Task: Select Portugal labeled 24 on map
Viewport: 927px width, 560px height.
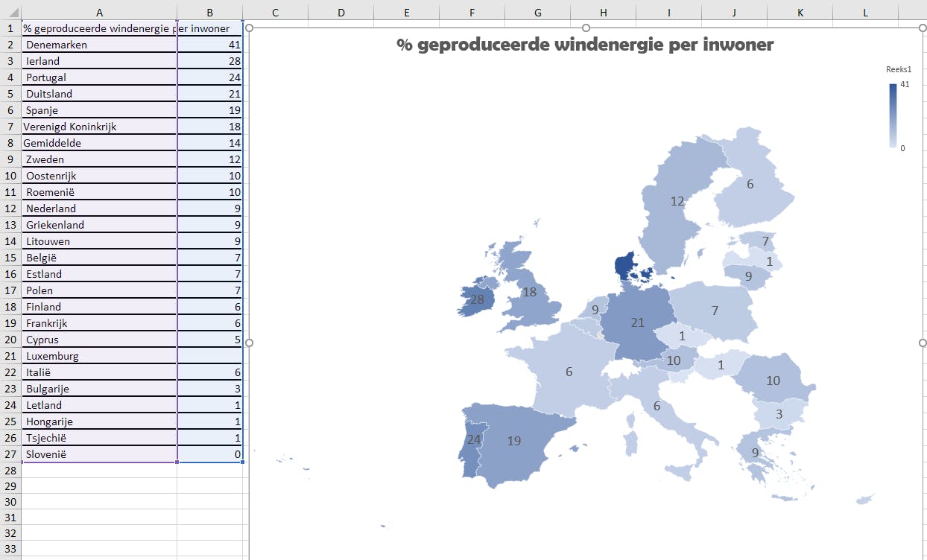Action: coord(472,439)
